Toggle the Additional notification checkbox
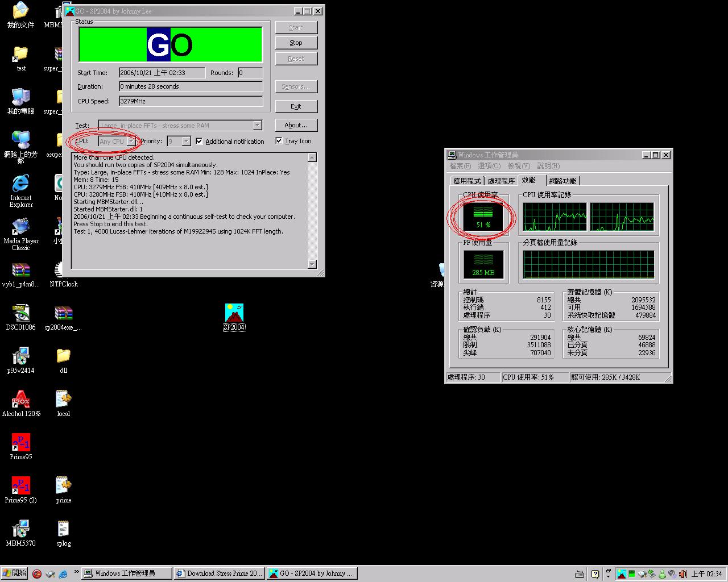 (x=199, y=141)
